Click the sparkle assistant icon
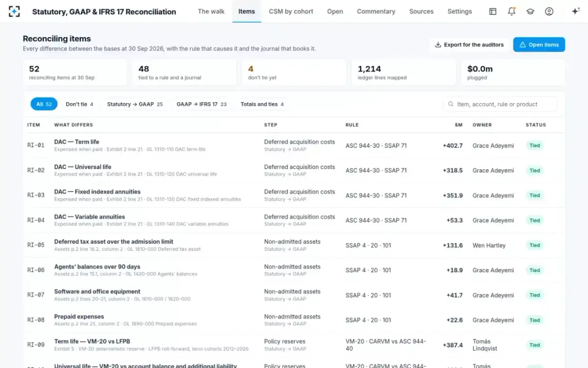The width and height of the screenshot is (588, 368). [576, 11]
